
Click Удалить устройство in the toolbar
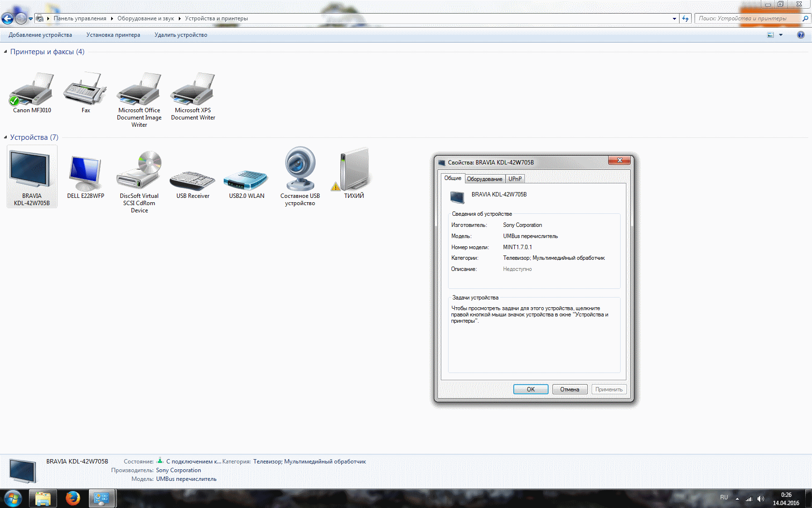click(x=181, y=35)
